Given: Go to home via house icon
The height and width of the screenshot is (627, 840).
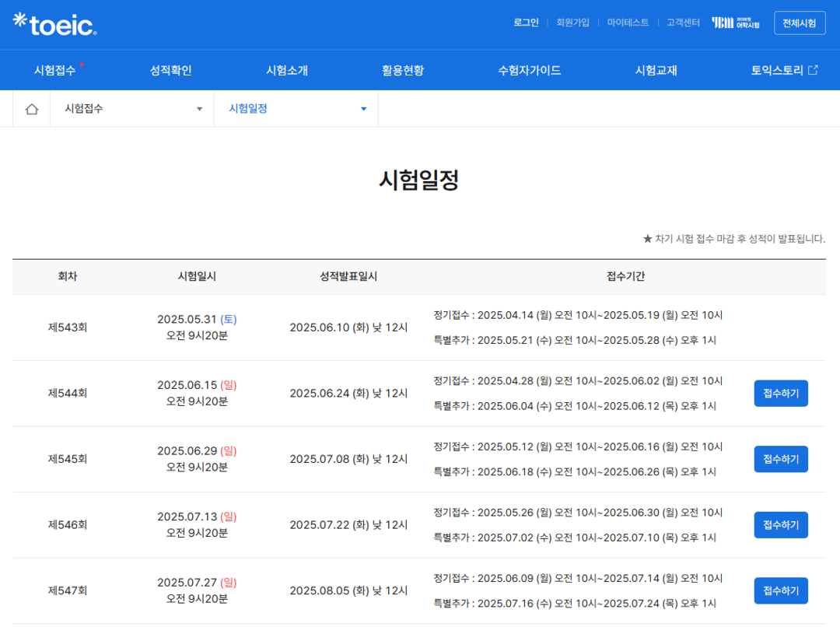Looking at the screenshot, I should tap(31, 109).
